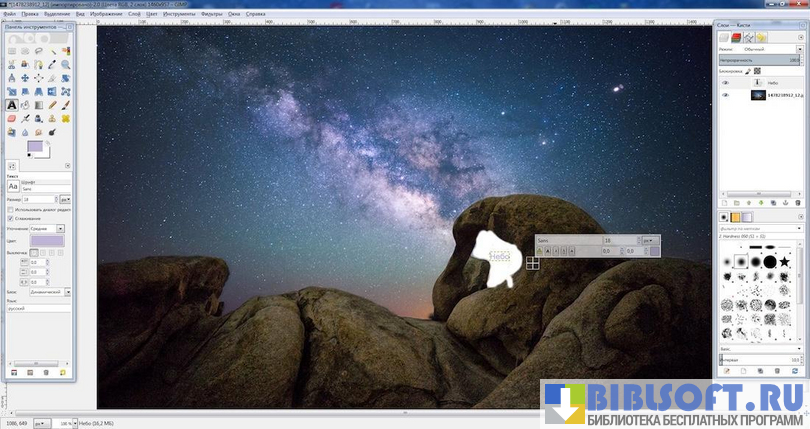Delete the selected layer using trash icon
This screenshot has height=429, width=810.
point(797,202)
